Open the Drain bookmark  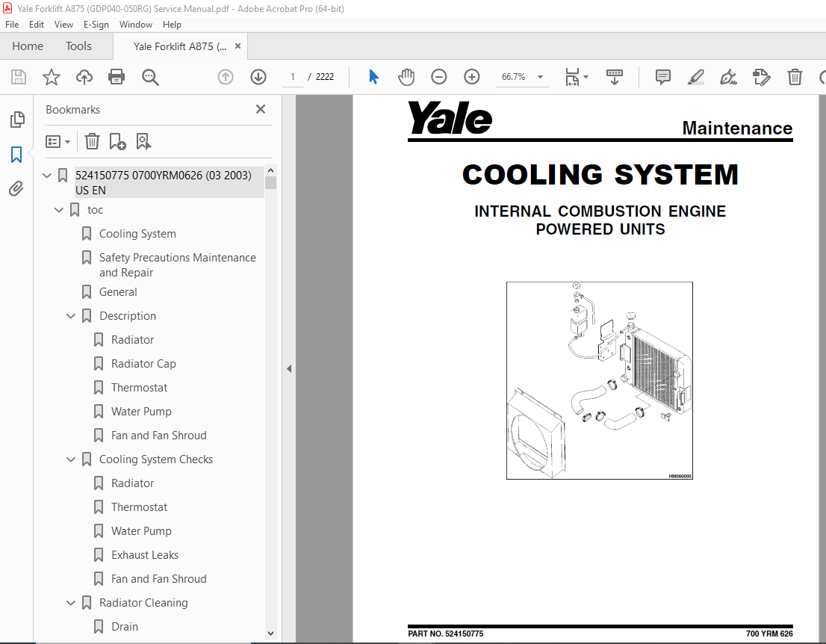point(125,627)
